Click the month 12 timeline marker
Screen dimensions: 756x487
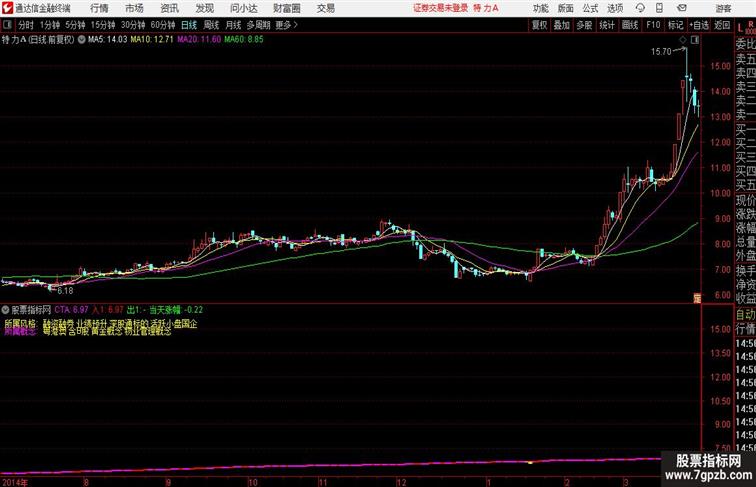pos(401,482)
